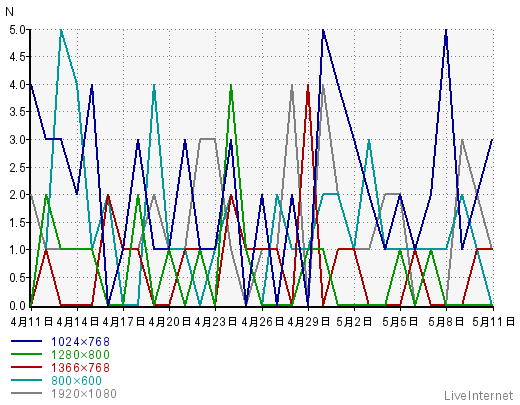
Task: Click the 1024×768 peak on 4月30日
Action: click(323, 30)
